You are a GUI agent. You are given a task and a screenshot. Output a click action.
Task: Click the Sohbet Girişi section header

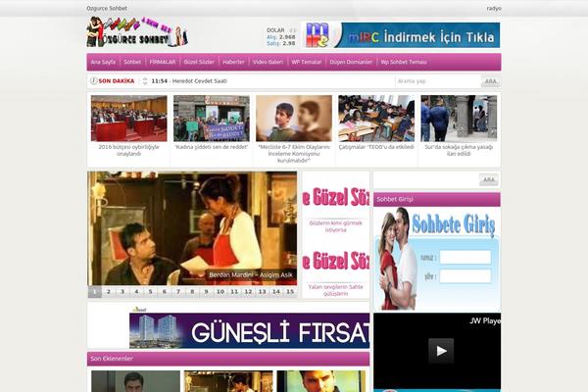point(437,200)
